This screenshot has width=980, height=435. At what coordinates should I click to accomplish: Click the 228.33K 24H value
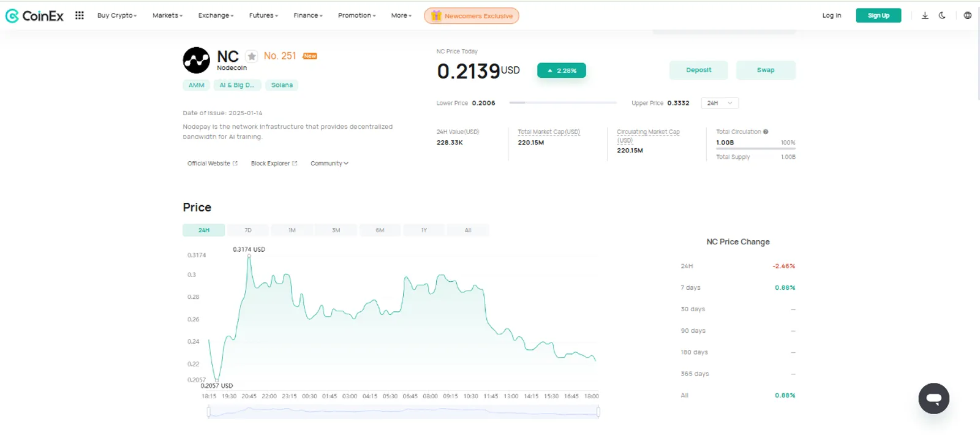click(450, 142)
